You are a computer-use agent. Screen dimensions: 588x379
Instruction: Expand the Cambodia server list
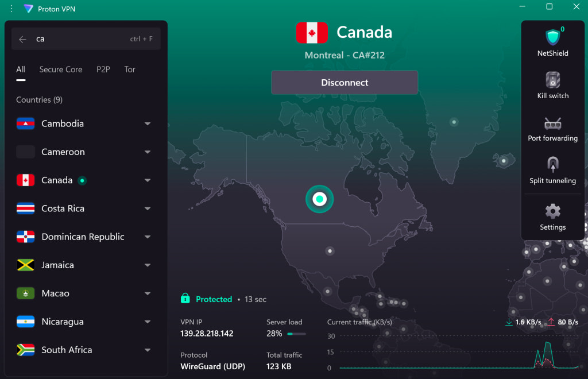(148, 123)
